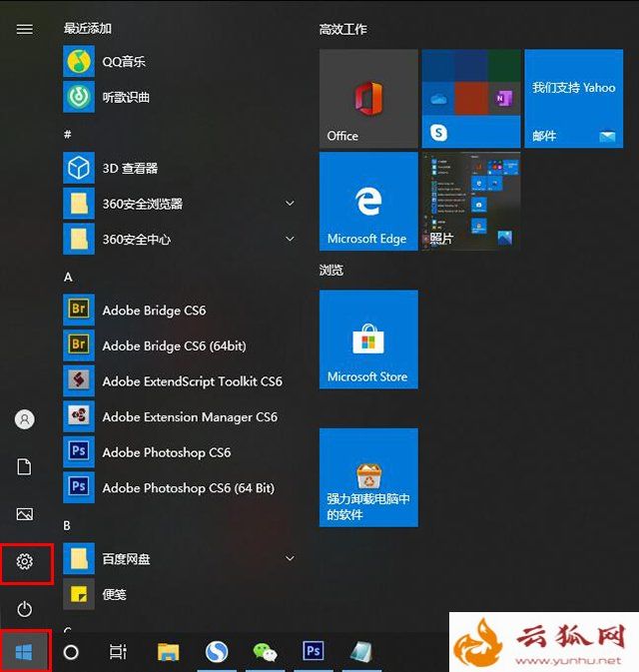
Task: Select the Adobe Extension Manager CS6 label
Action: (x=190, y=417)
